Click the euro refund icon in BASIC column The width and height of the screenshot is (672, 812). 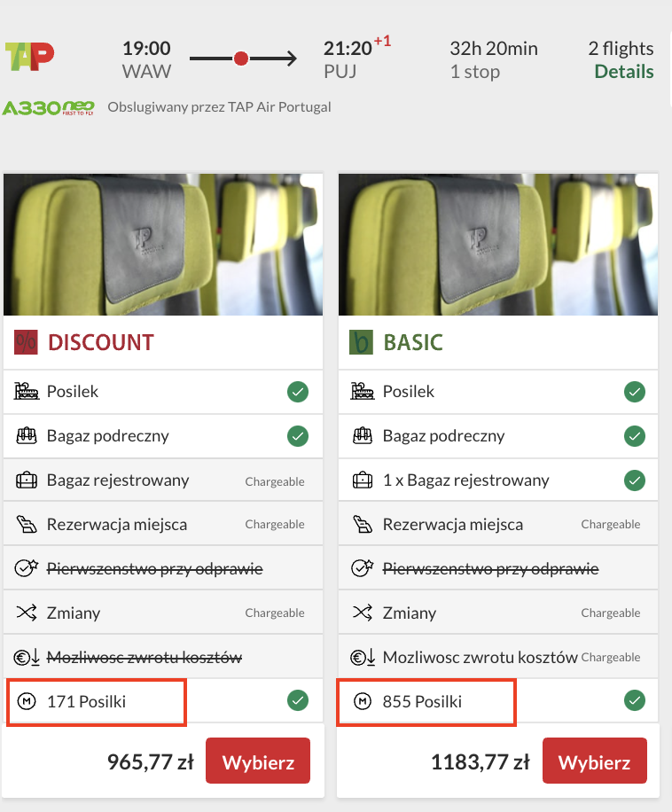click(x=363, y=657)
